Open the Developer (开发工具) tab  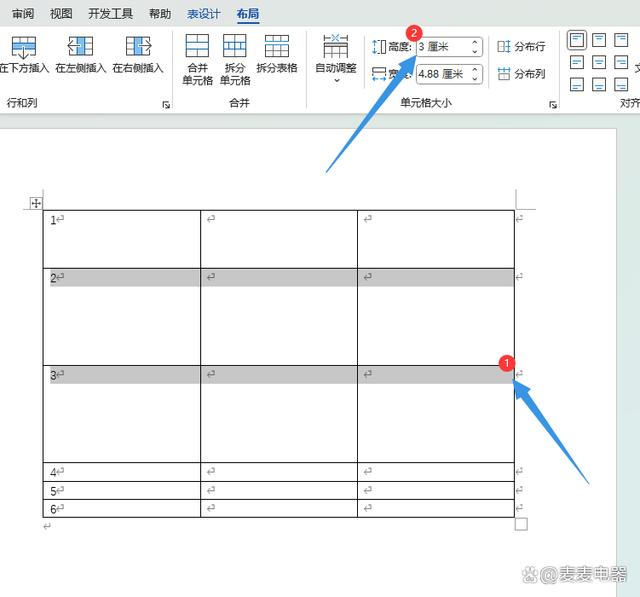pyautogui.click(x=110, y=14)
